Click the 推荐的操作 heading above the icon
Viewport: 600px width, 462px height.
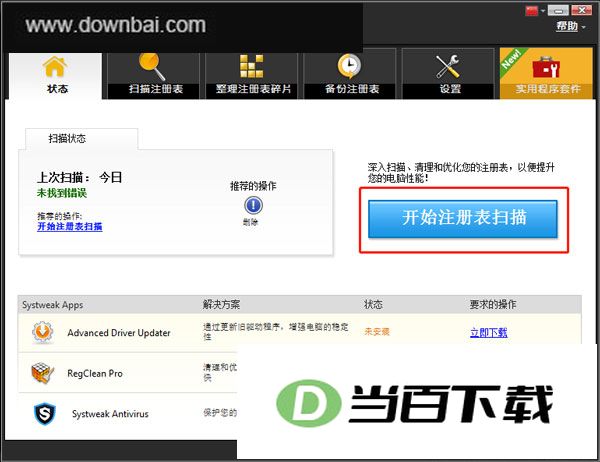253,186
